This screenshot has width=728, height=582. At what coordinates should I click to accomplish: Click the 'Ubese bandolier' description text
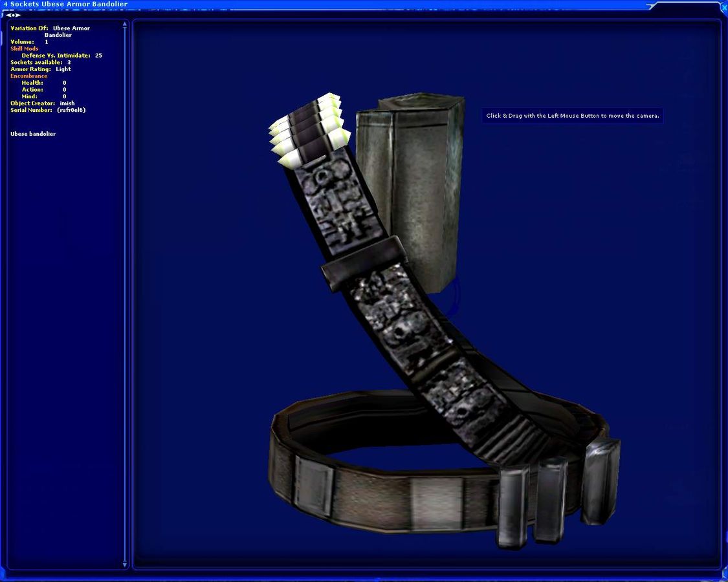33,134
